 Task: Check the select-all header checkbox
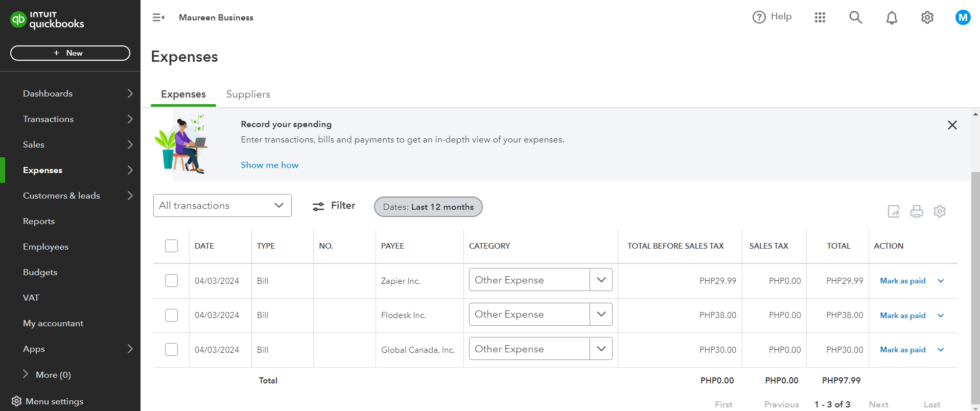172,246
